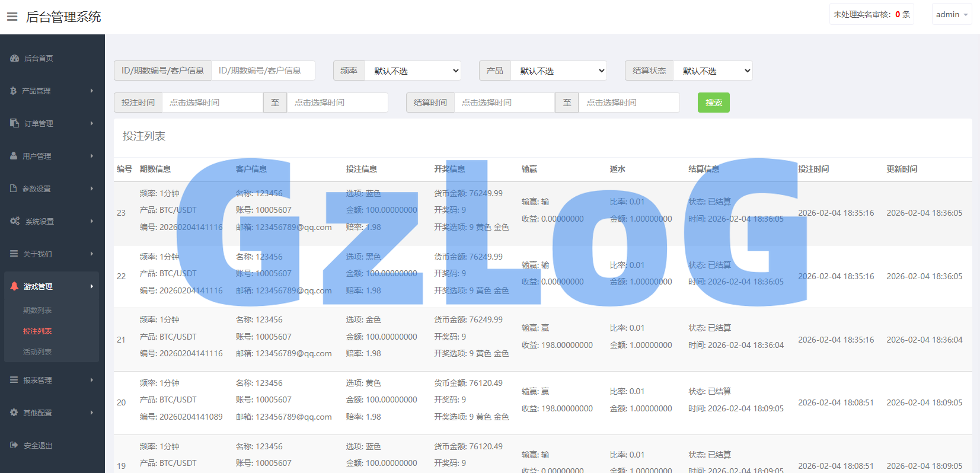The width and height of the screenshot is (980, 473).
Task: Expand the admin user menu
Action: click(952, 14)
